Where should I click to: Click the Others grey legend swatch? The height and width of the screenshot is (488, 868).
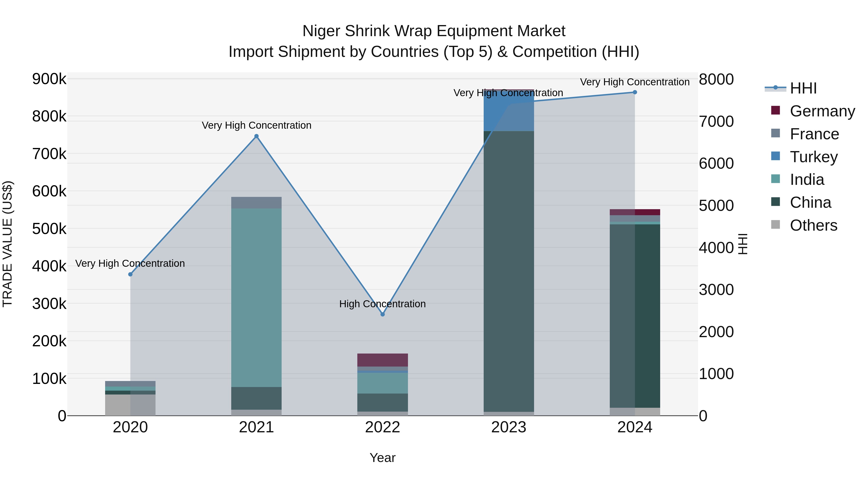(x=775, y=225)
